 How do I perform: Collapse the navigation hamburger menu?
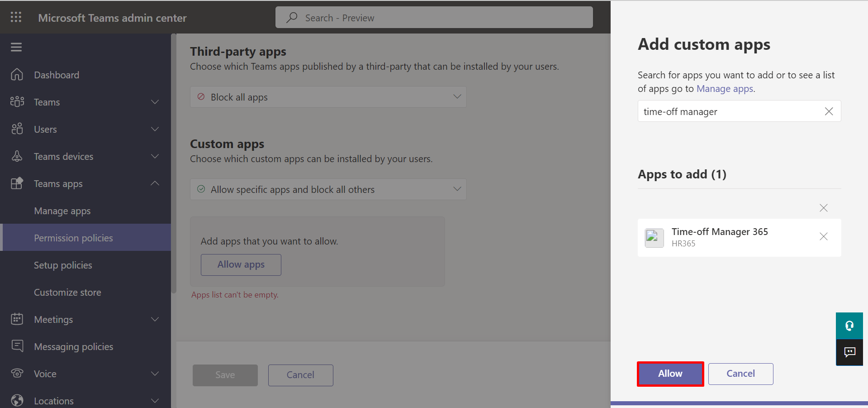click(16, 47)
